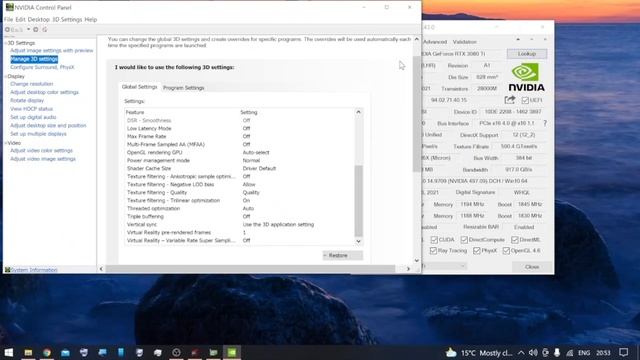Click the NVIDIA logo in GPU-Z
Image resolution: width=640 pixels, height=360 pixels.
526,77
